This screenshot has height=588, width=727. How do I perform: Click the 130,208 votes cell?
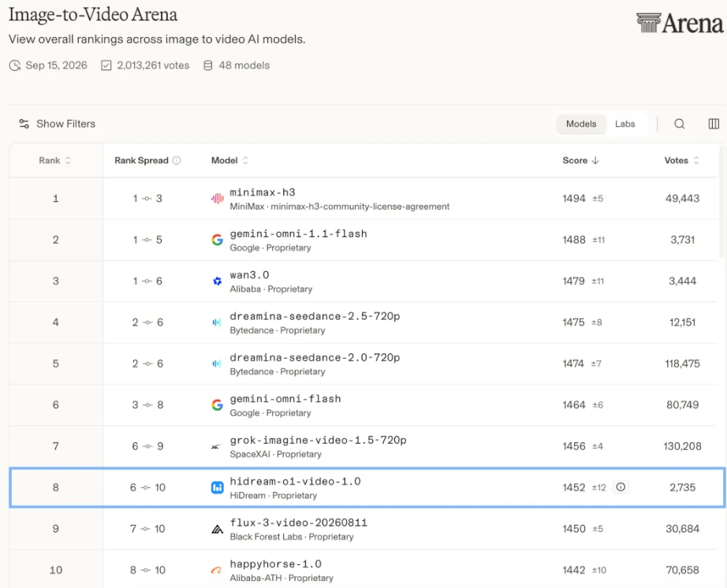tap(683, 446)
